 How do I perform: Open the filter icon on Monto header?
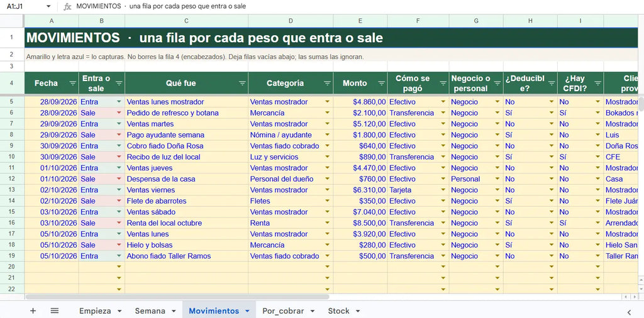click(382, 84)
